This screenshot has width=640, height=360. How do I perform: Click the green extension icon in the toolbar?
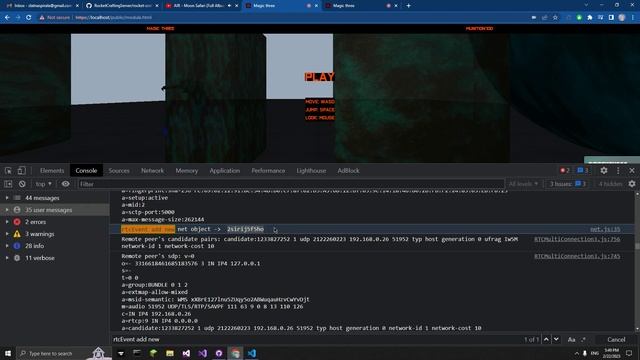(x=579, y=18)
